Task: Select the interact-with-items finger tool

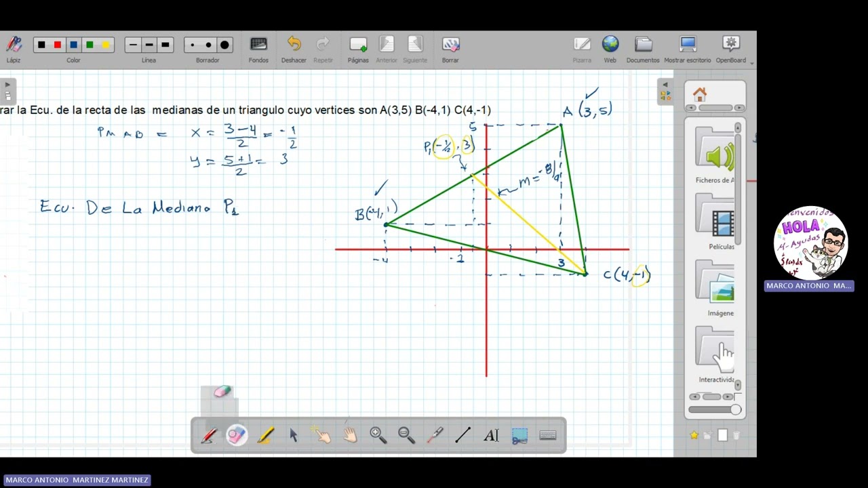Action: coord(321,436)
